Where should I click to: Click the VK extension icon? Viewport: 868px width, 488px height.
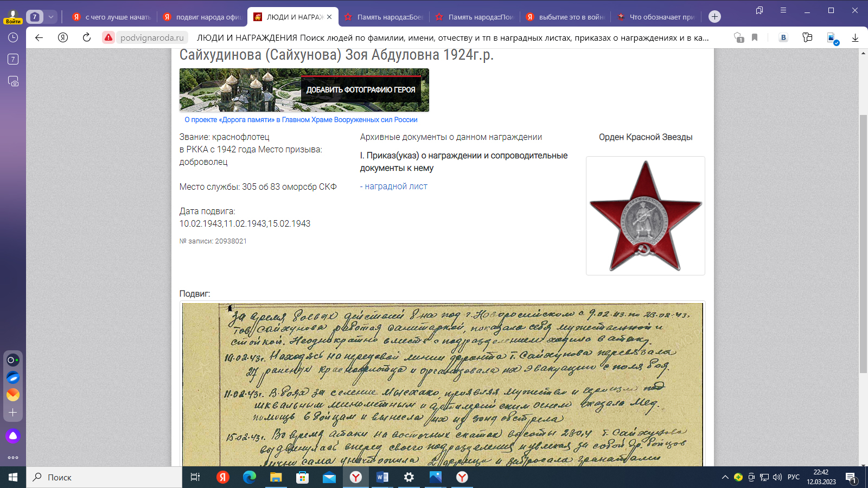click(783, 37)
